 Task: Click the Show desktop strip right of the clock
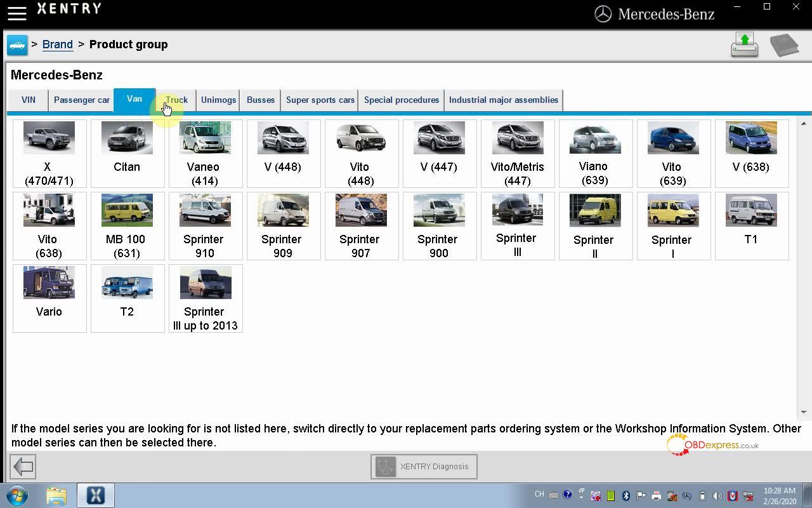click(x=807, y=495)
